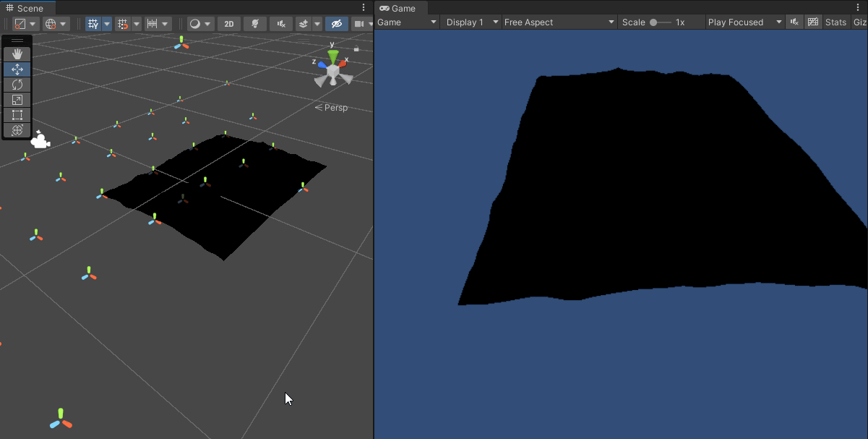Toggle the scene visibility eye
The height and width of the screenshot is (439, 868).
337,24
